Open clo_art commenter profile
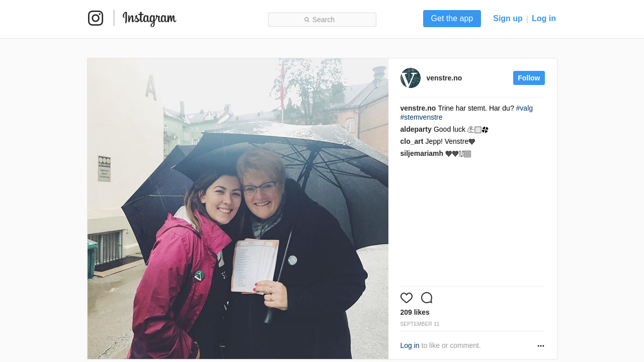Image resolution: width=644 pixels, height=362 pixels. (x=412, y=141)
